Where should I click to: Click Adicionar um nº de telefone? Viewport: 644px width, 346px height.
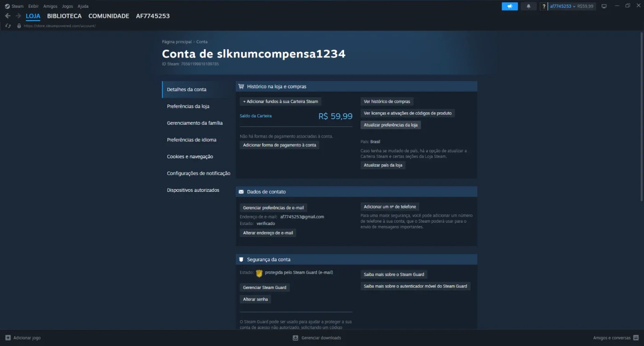click(390, 207)
